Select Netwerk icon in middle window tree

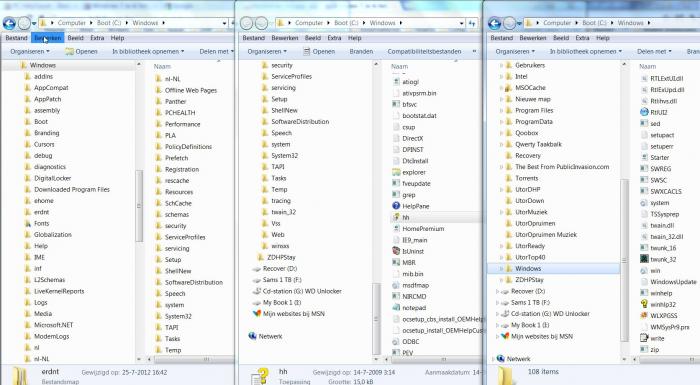(253, 336)
